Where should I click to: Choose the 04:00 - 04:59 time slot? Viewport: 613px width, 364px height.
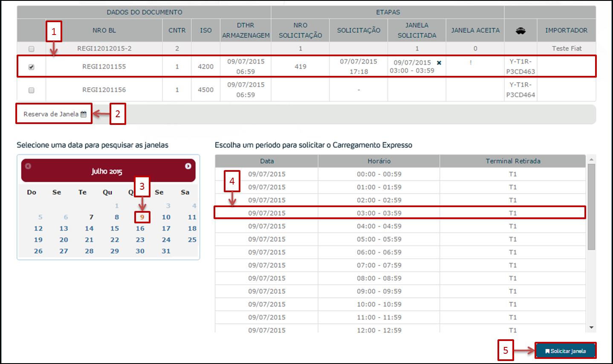[x=400, y=226]
